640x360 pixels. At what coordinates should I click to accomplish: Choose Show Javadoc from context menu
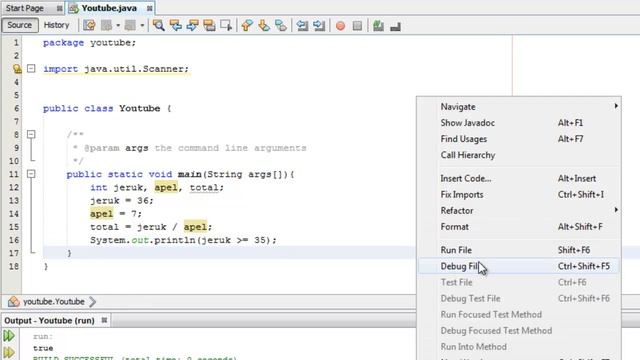(519, 123)
